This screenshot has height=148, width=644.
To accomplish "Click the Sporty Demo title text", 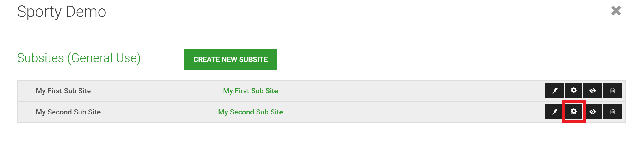I will [62, 12].
